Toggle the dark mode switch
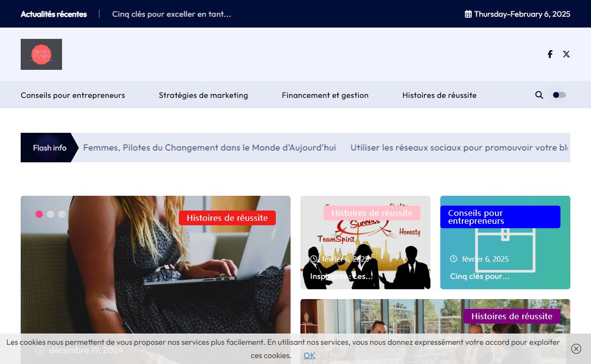The image size is (591, 364). tap(559, 95)
